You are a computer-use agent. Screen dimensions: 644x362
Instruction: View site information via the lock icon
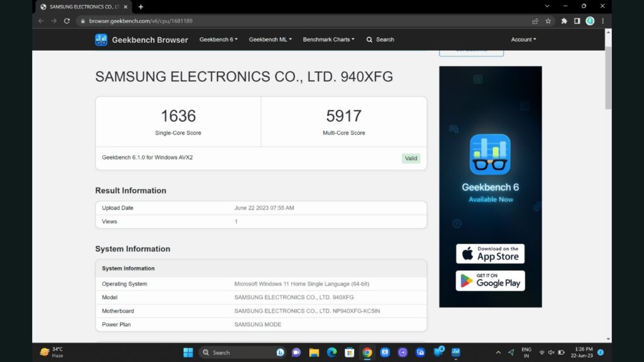pos(82,21)
